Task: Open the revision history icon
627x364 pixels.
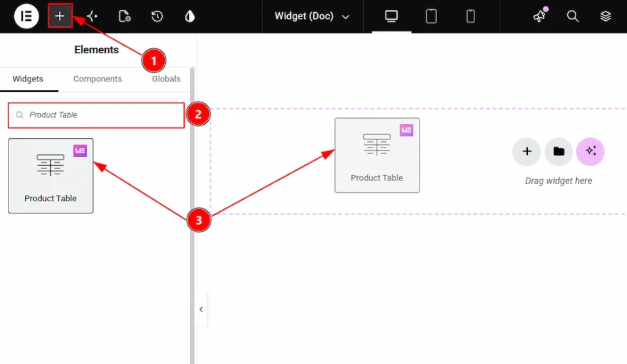Action: coord(157,16)
